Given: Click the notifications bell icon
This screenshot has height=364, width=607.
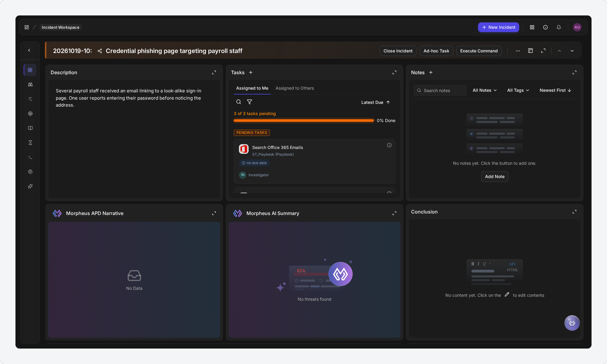Looking at the screenshot, I should (x=559, y=27).
